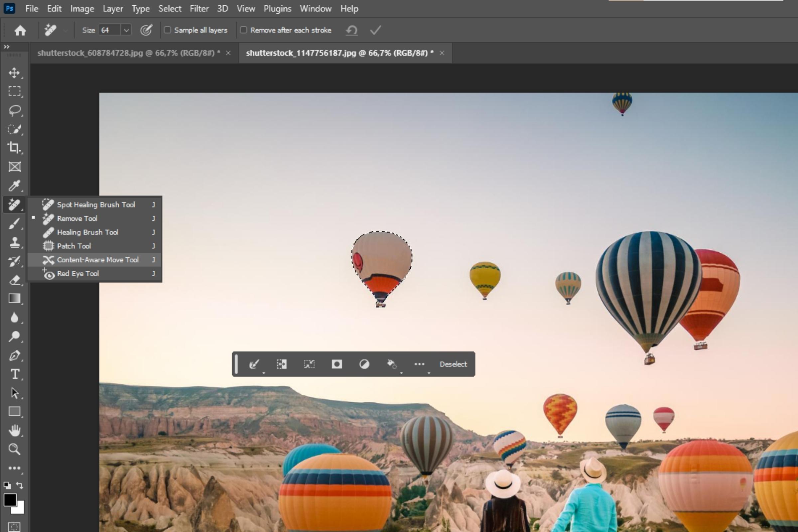Select the Clone Stamp tool
The height and width of the screenshot is (532, 798).
(x=14, y=242)
